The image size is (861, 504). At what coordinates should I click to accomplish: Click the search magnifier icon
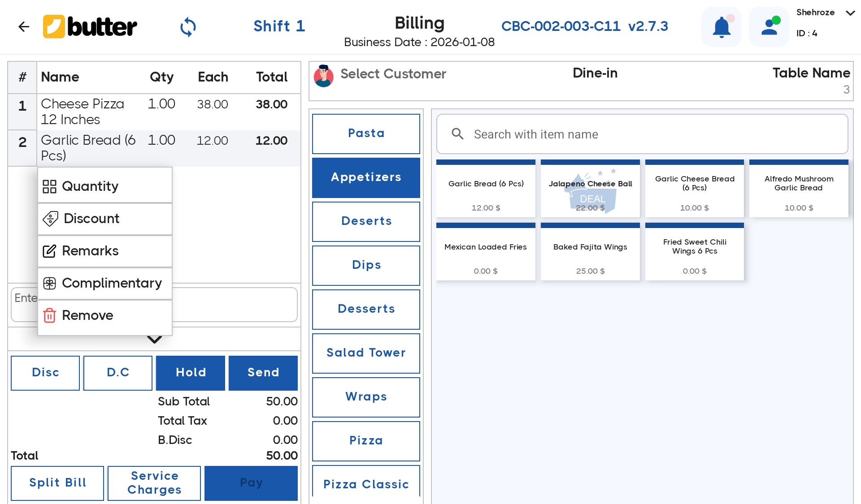pos(457,134)
